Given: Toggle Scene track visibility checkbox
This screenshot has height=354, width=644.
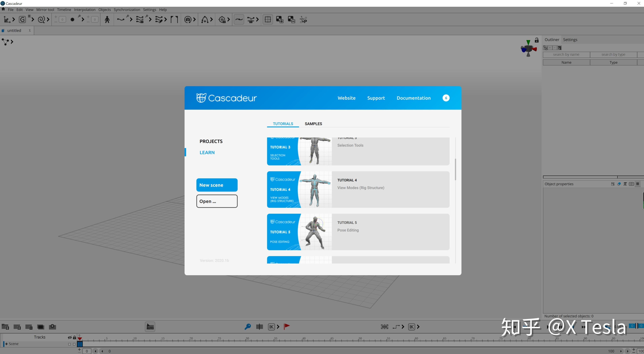Looking at the screenshot, I should (69, 344).
